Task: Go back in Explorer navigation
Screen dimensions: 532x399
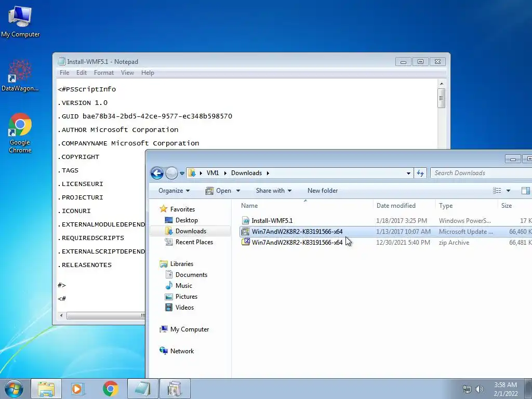Action: (157, 173)
